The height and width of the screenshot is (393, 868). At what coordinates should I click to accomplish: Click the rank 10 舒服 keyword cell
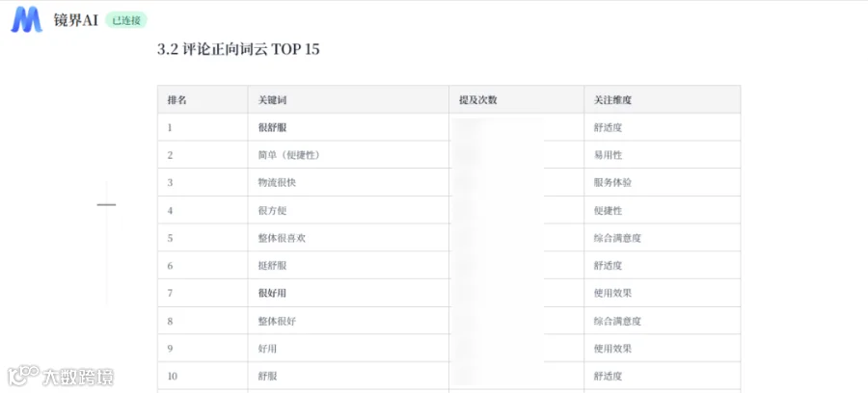[348, 376]
